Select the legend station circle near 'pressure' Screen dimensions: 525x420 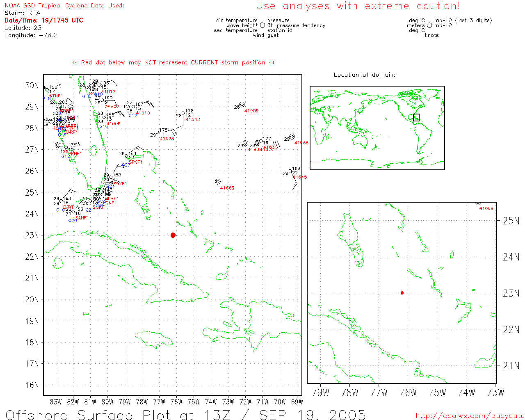(x=262, y=25)
